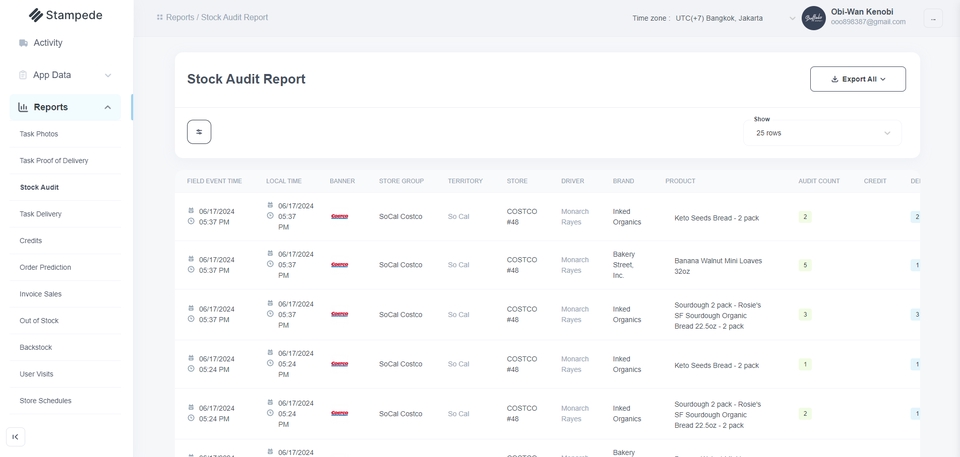This screenshot has height=457, width=960.
Task: Click the Brand column header
Action: pos(623,181)
